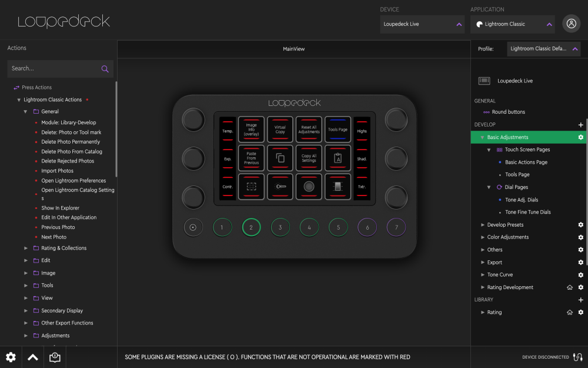Click the Reset All Adjustments touch button
Viewport: 588px width, 368px height.
pyautogui.click(x=309, y=129)
